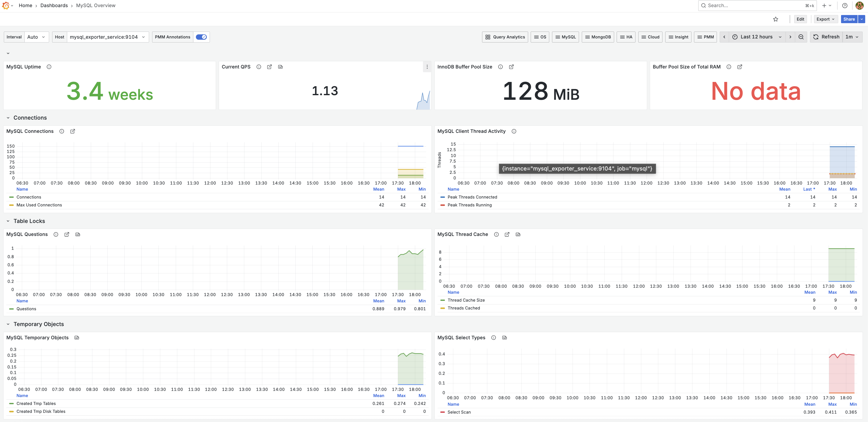Click the Edit dashboard button
Image resolution: width=868 pixels, height=422 pixels.
(800, 19)
